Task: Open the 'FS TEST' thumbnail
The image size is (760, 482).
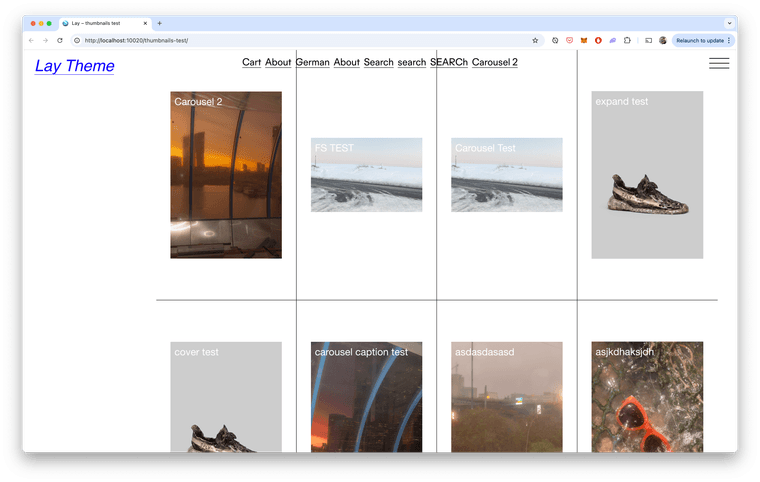Action: [x=366, y=175]
